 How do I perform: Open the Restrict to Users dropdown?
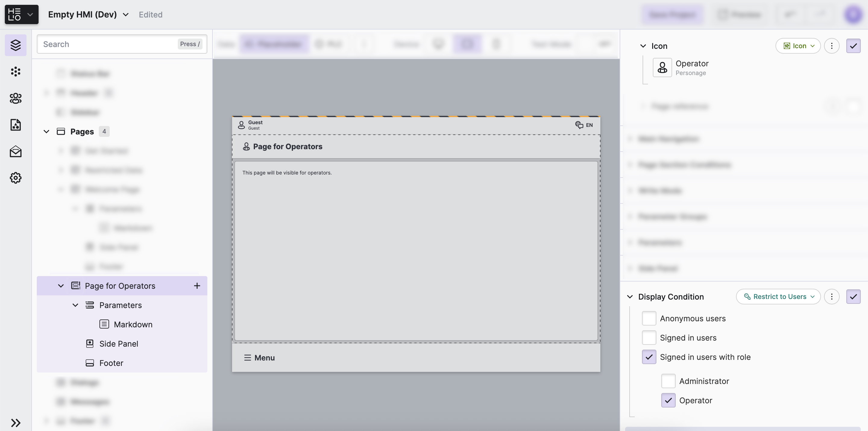click(778, 297)
